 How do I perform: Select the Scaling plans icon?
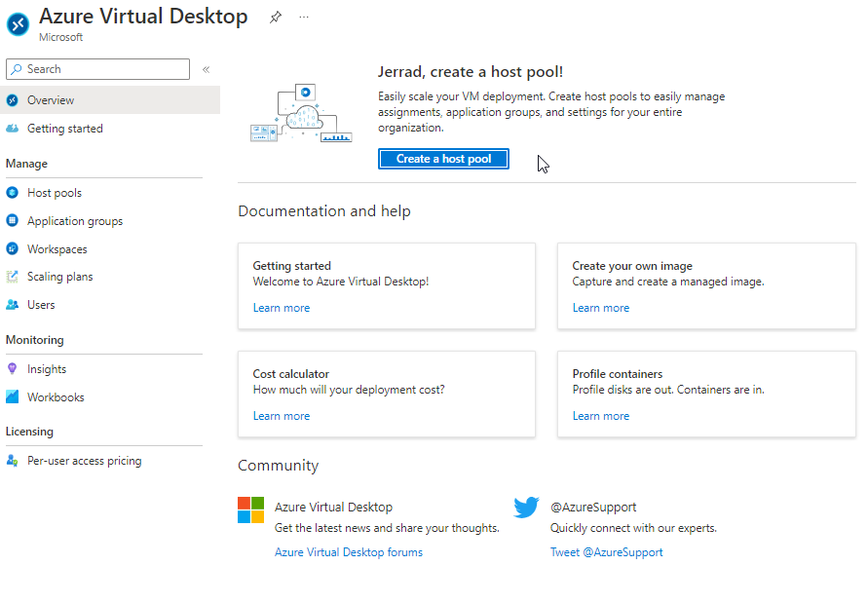[x=13, y=277]
